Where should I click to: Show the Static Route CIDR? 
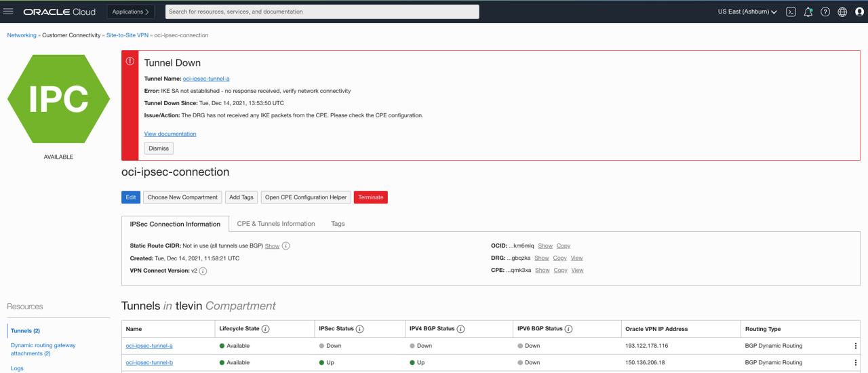point(272,246)
